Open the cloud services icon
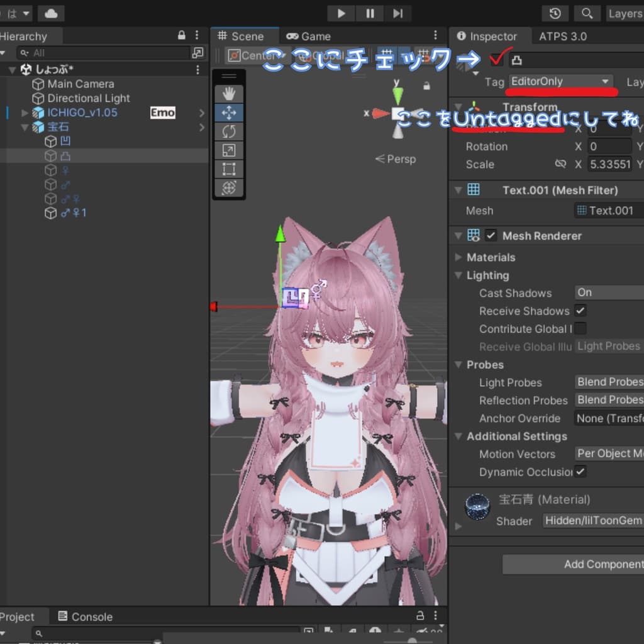Screen dimensions: 644x644 point(51,13)
